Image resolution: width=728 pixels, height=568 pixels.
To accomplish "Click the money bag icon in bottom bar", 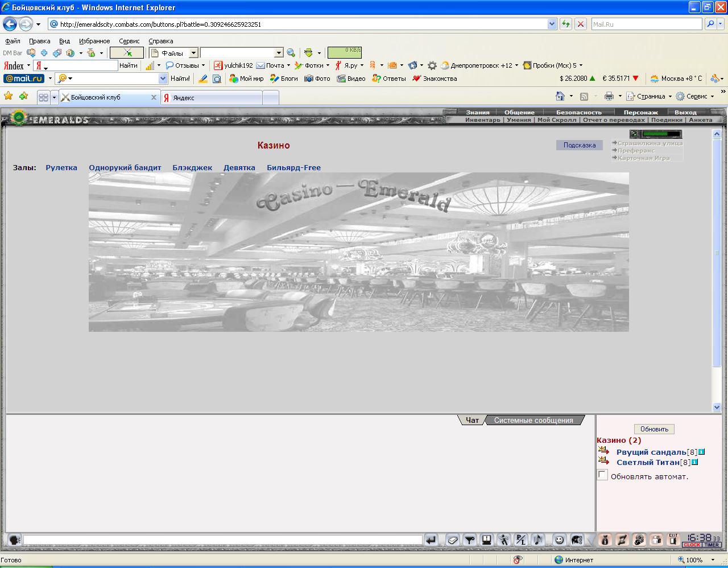I will [605, 540].
